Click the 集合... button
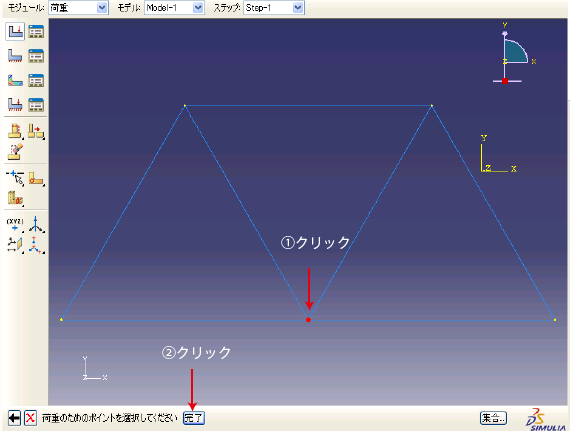Viewport: 571px width, 432px height. 493,418
